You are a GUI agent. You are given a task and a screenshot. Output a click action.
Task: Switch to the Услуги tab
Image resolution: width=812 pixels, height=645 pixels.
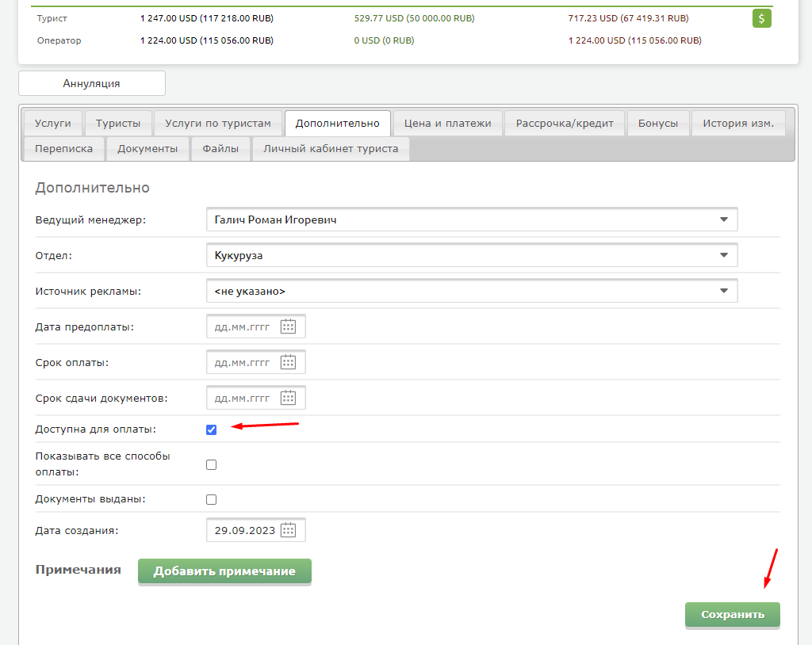pos(53,123)
